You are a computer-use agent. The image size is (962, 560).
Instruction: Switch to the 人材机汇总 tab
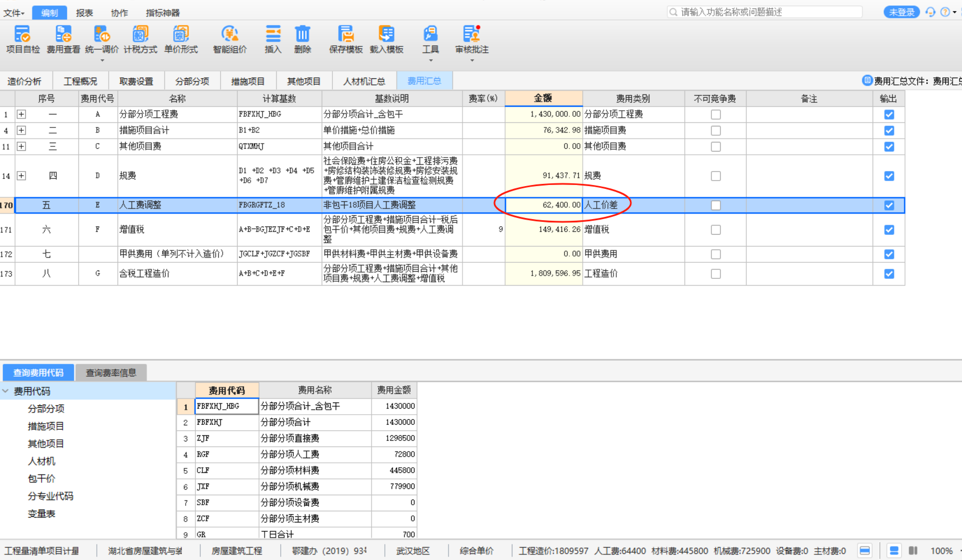pos(364,81)
